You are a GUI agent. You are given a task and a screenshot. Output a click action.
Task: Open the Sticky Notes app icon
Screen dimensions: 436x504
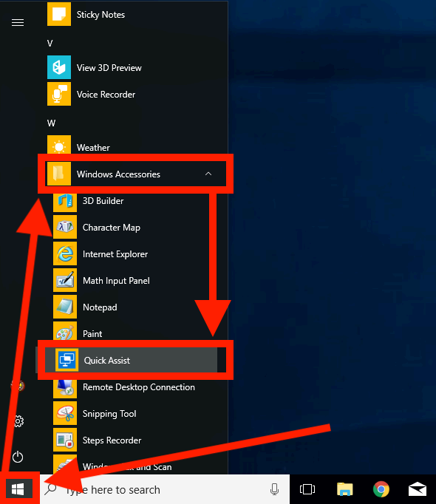(x=59, y=14)
